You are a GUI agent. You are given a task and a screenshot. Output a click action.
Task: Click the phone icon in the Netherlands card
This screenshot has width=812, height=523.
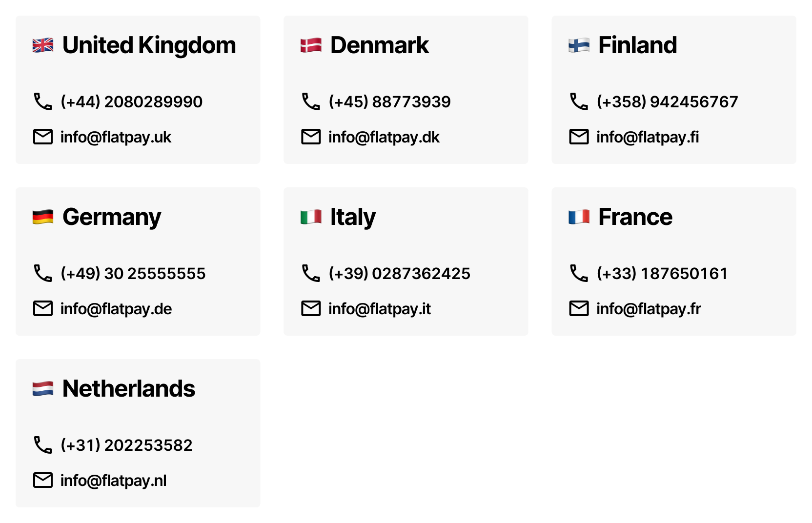43,445
